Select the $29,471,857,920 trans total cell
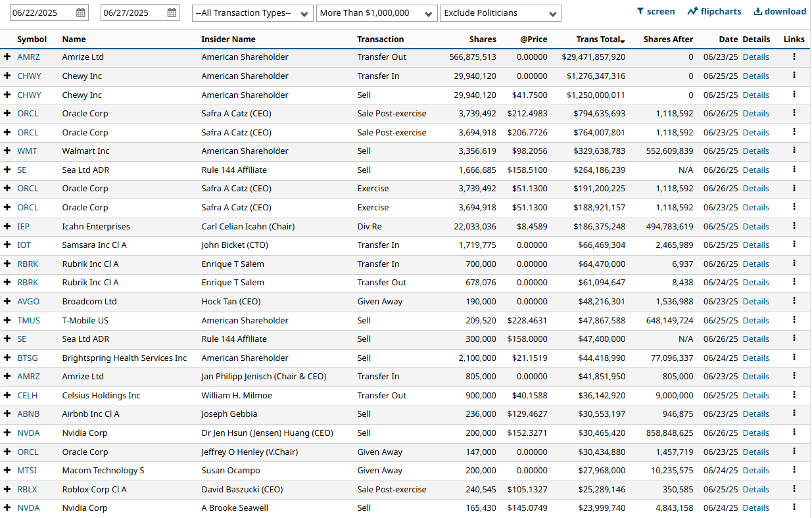 coord(593,57)
